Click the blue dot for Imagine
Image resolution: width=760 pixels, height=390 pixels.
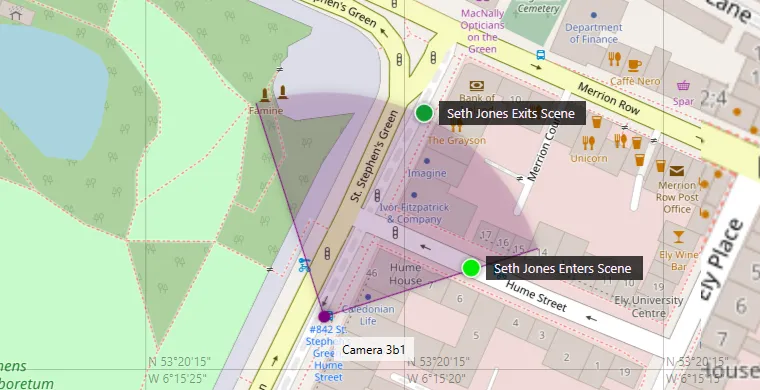click(x=427, y=161)
